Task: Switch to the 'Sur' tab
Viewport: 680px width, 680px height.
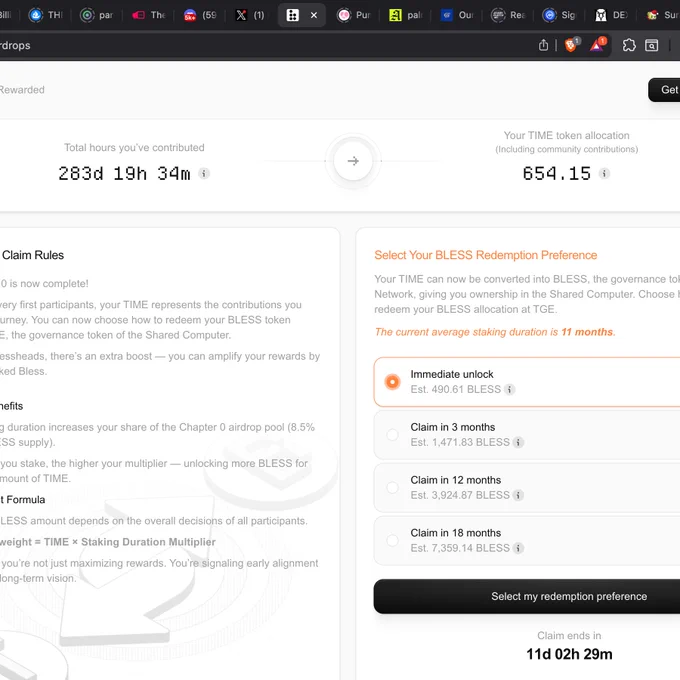Action: (662, 15)
